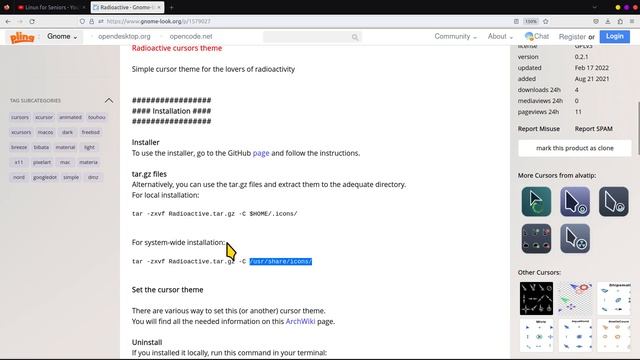Click the Register link
The width and height of the screenshot is (640, 360).
click(x=572, y=37)
